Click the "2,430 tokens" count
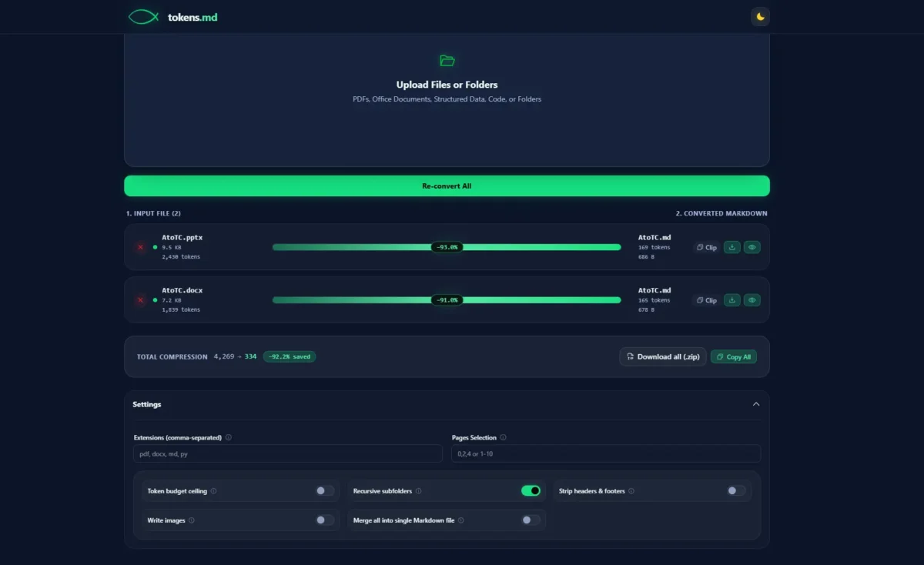924x565 pixels. (x=181, y=257)
